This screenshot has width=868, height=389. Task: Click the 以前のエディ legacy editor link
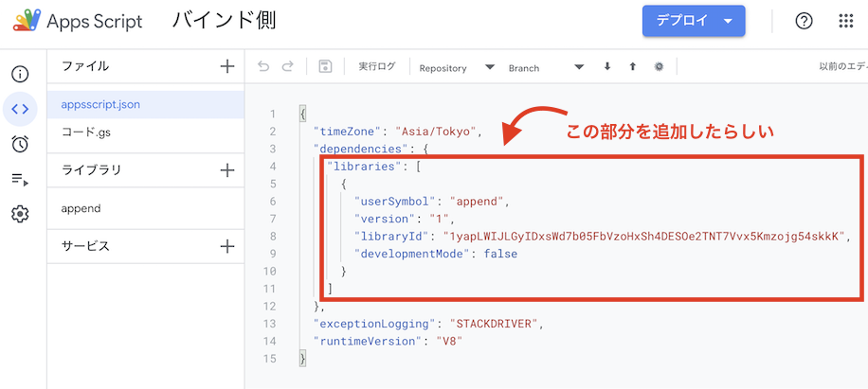843,67
